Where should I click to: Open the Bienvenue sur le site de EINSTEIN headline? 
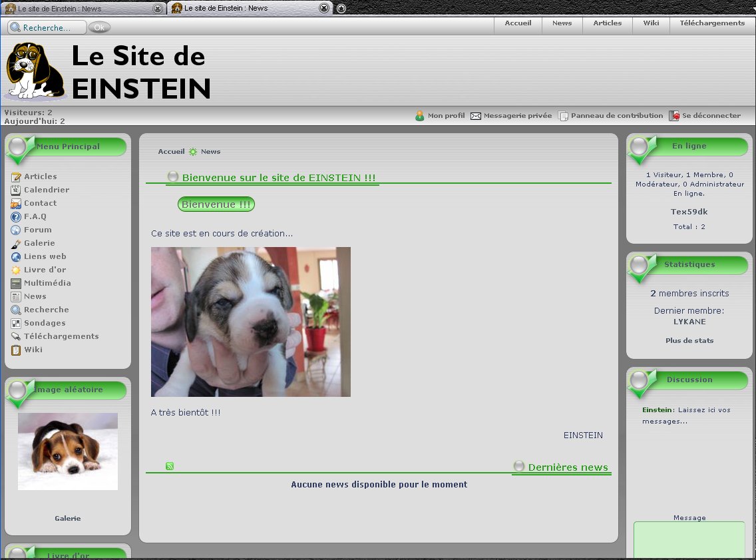click(279, 178)
